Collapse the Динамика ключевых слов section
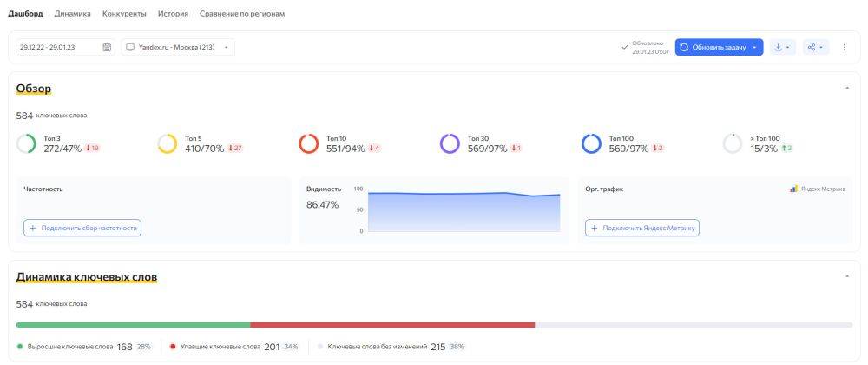The image size is (868, 365). [847, 275]
